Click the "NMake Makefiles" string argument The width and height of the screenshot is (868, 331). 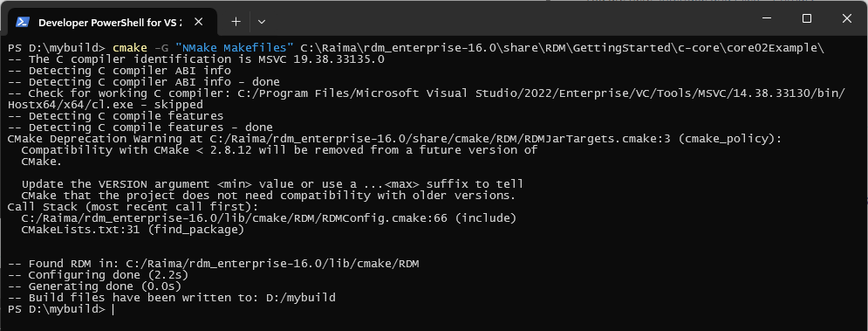[x=234, y=48]
